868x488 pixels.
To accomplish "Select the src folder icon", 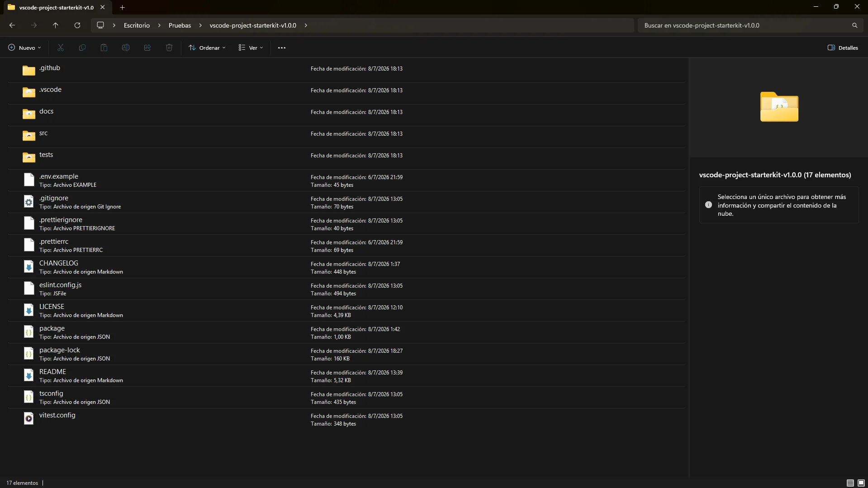I will click(x=29, y=136).
